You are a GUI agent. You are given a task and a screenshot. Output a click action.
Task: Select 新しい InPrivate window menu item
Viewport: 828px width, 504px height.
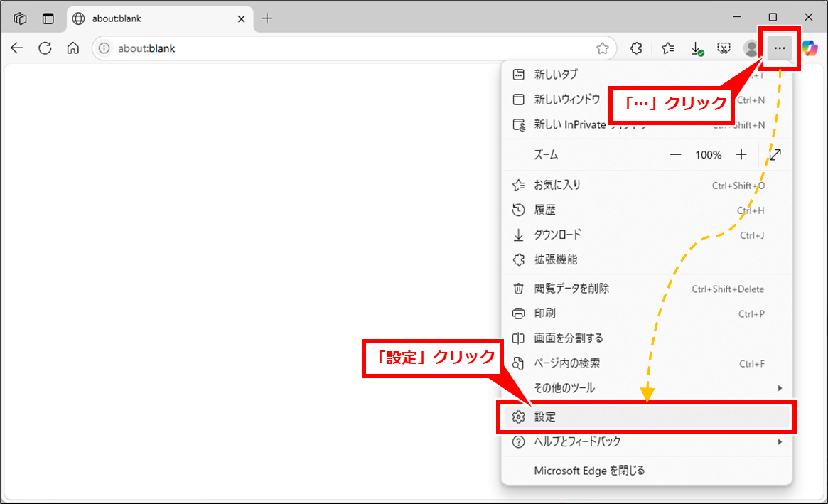tap(646, 124)
